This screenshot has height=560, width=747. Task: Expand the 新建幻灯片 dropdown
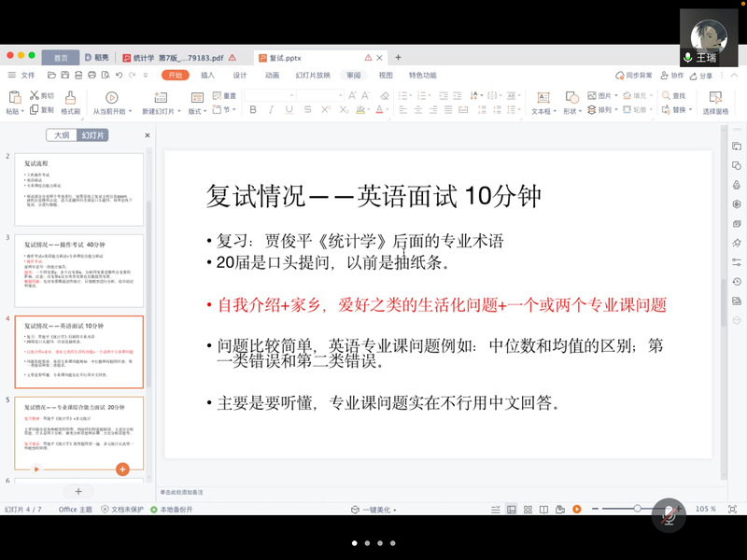[x=178, y=111]
